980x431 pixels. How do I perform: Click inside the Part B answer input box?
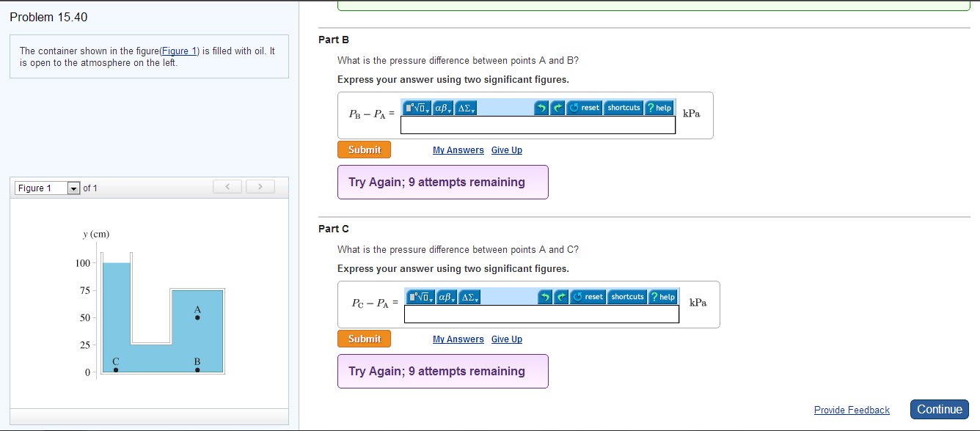(x=538, y=125)
